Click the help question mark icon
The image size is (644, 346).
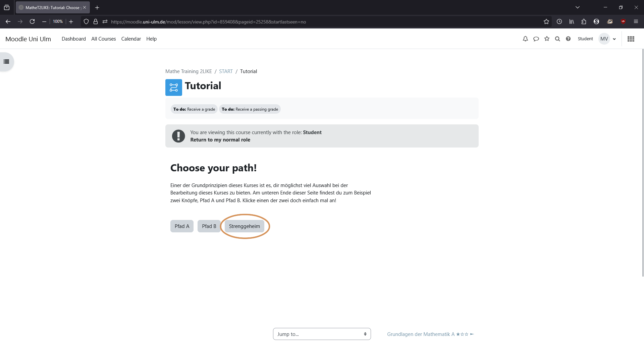[x=568, y=39]
